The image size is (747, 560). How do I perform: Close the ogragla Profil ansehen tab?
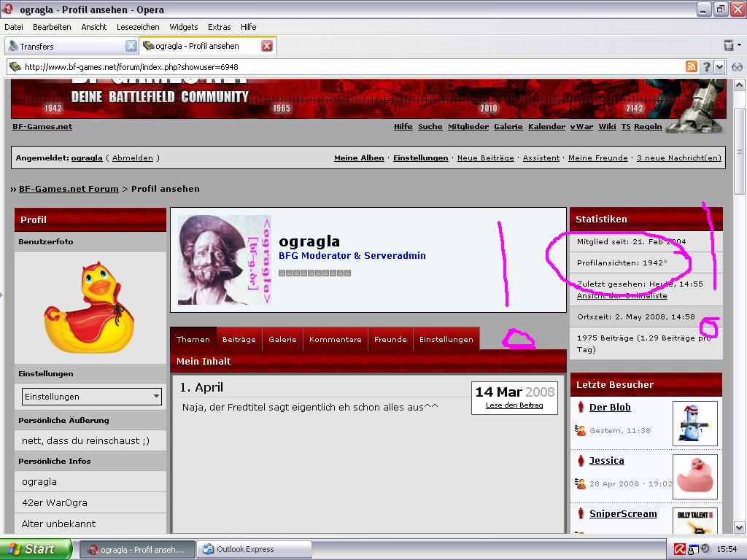[x=267, y=46]
